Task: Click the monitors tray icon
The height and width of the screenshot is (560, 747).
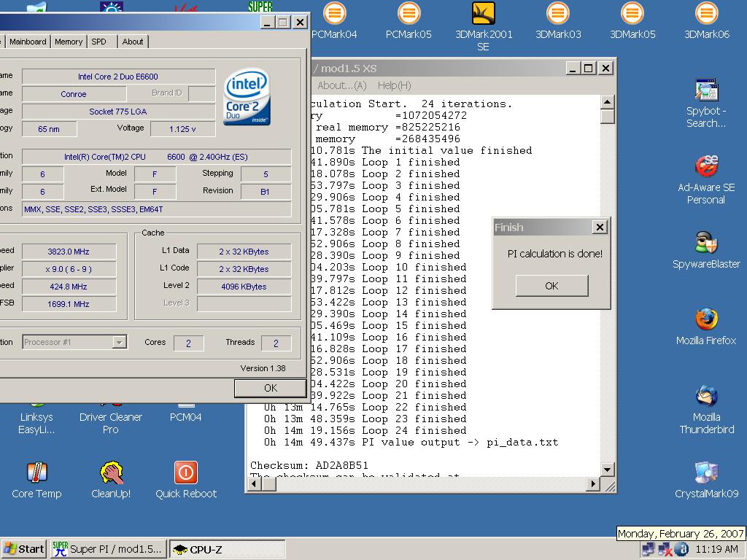Action: coord(648,550)
